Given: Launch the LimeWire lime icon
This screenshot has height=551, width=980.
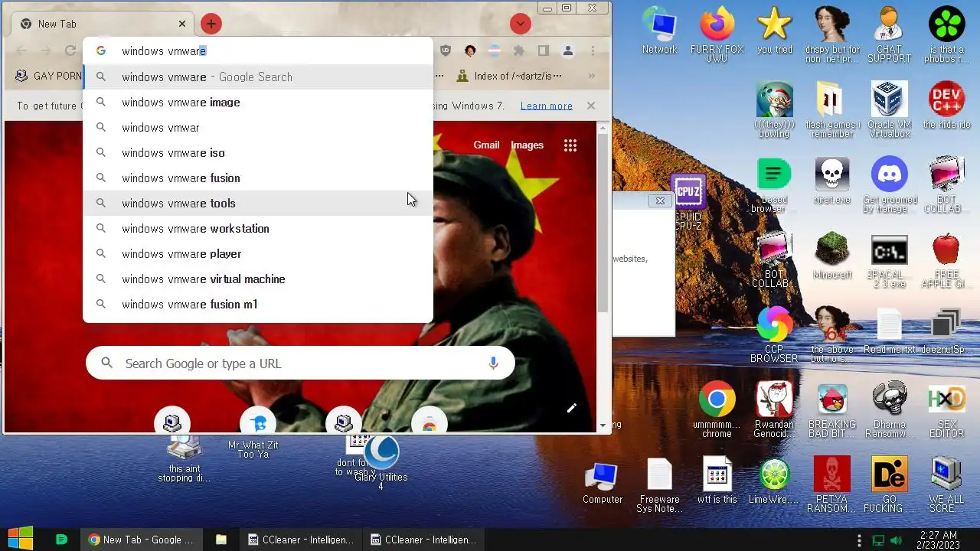Looking at the screenshot, I should (774, 481).
